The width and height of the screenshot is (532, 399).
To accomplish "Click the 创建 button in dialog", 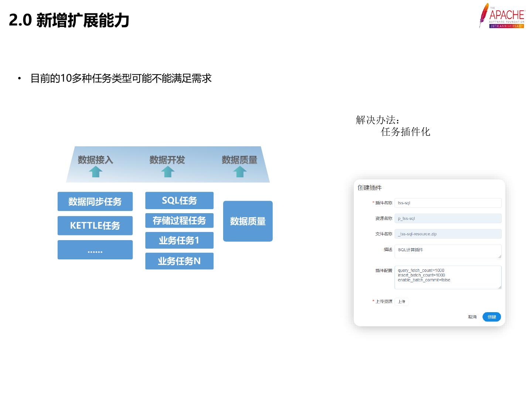I will (x=491, y=317).
